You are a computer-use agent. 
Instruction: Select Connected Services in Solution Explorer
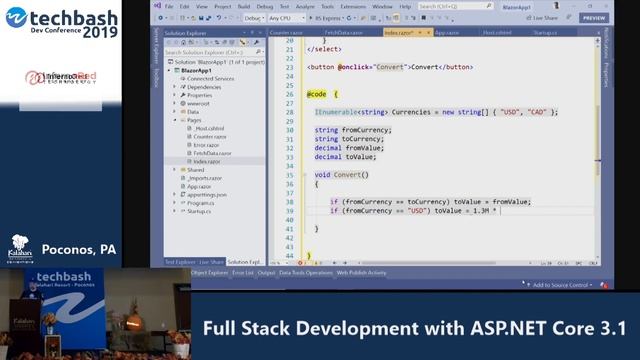coord(211,79)
